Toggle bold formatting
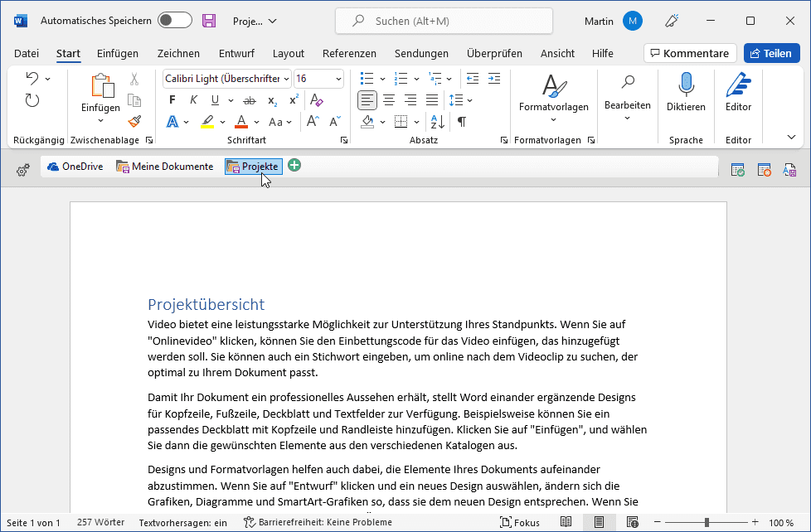The height and width of the screenshot is (532, 811). pyautogui.click(x=172, y=100)
